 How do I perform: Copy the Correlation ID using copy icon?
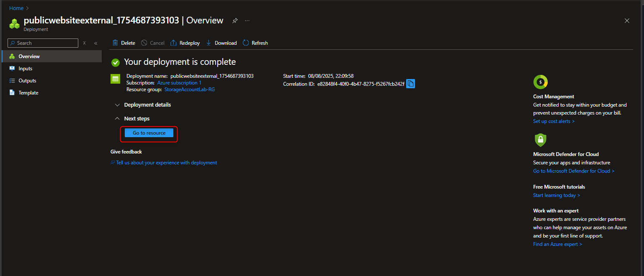pos(410,84)
